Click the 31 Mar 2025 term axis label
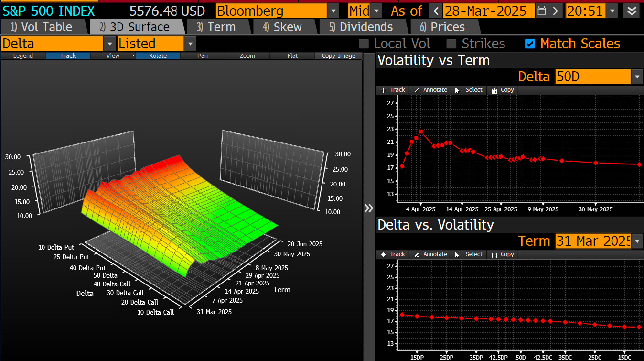 coord(214,312)
